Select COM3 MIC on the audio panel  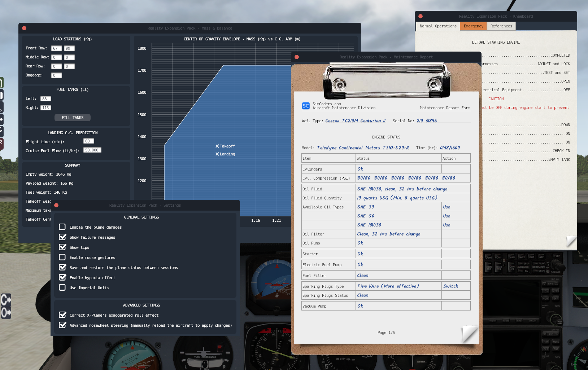[x=498, y=267]
